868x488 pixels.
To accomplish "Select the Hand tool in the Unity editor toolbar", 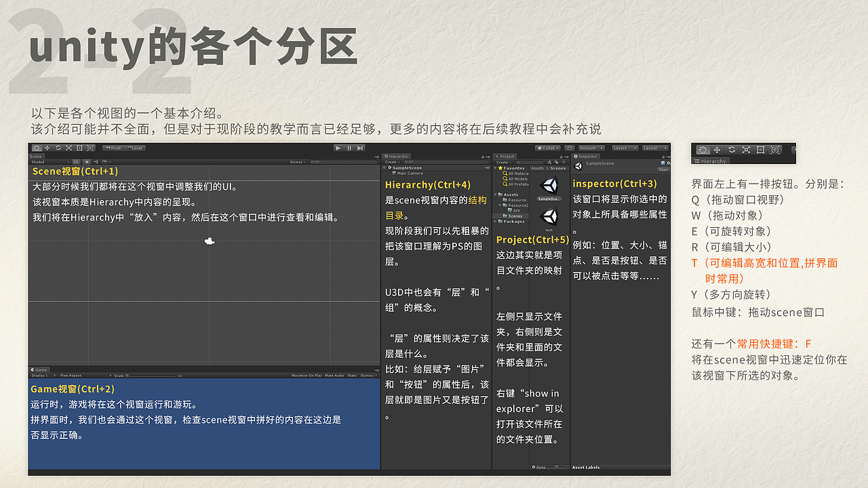I will [36, 148].
